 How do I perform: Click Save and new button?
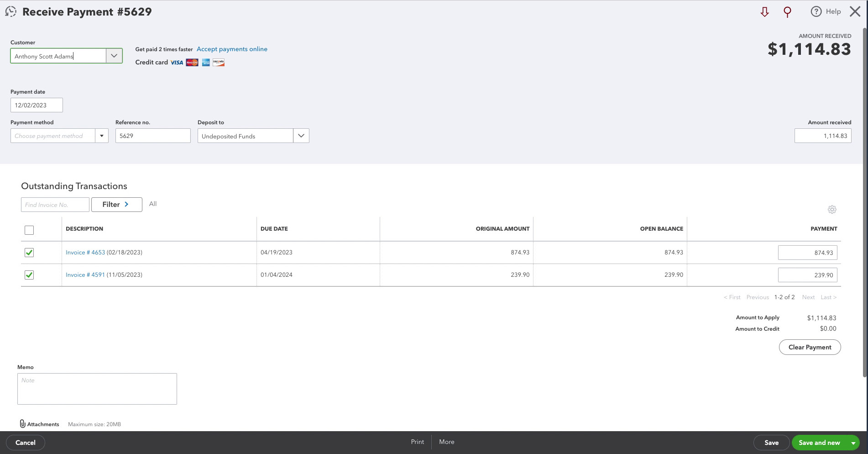(x=819, y=443)
